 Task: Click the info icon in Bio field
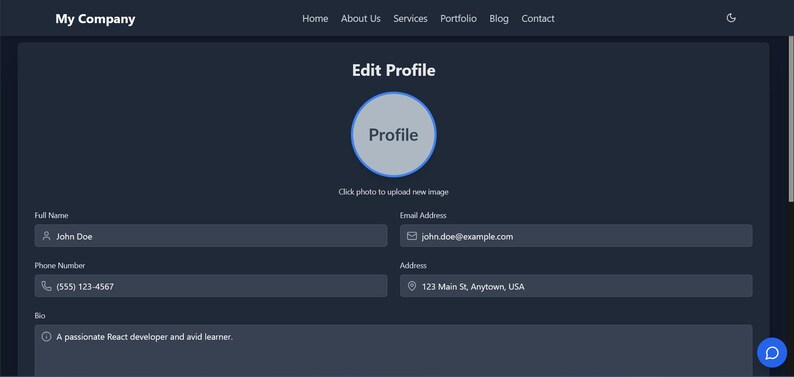pyautogui.click(x=47, y=337)
